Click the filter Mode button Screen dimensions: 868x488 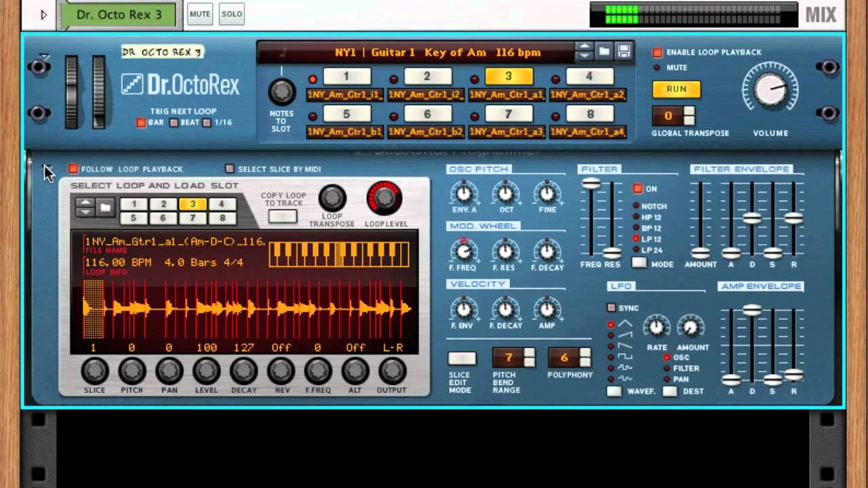tap(639, 263)
